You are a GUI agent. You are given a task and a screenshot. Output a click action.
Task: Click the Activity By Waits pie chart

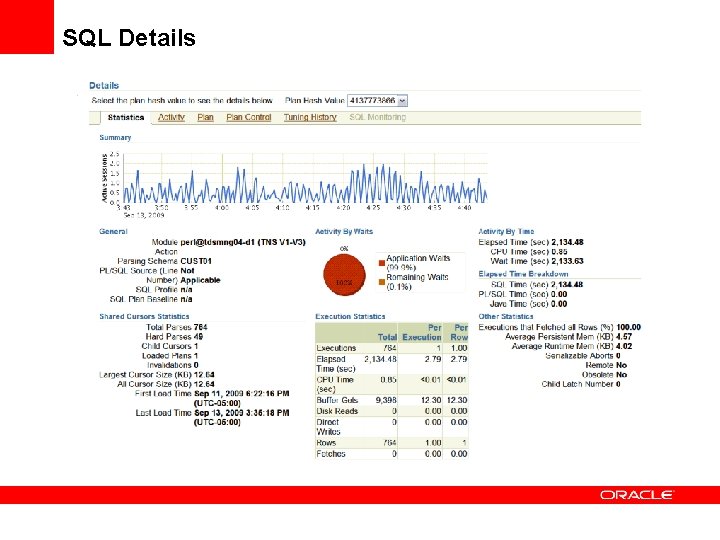pos(344,275)
